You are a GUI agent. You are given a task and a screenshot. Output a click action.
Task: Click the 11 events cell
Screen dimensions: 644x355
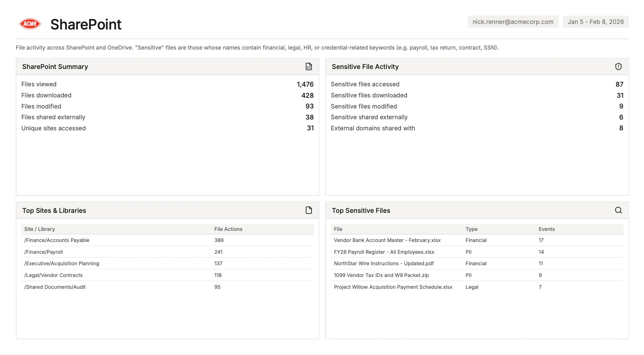point(541,263)
